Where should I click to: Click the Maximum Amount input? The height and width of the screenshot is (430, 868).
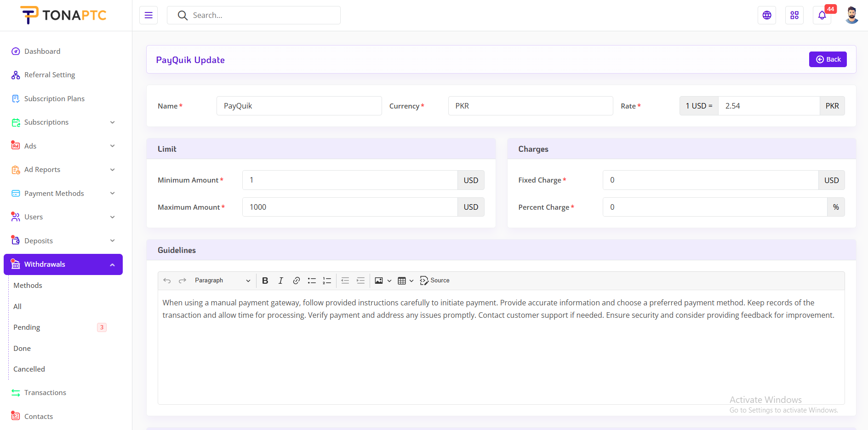pos(350,207)
